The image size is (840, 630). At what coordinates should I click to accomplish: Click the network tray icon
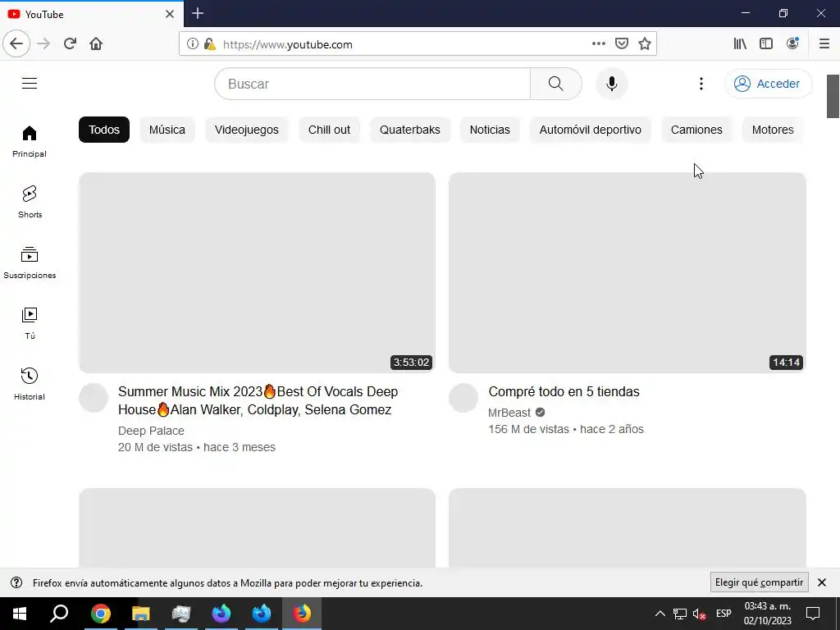[680, 614]
